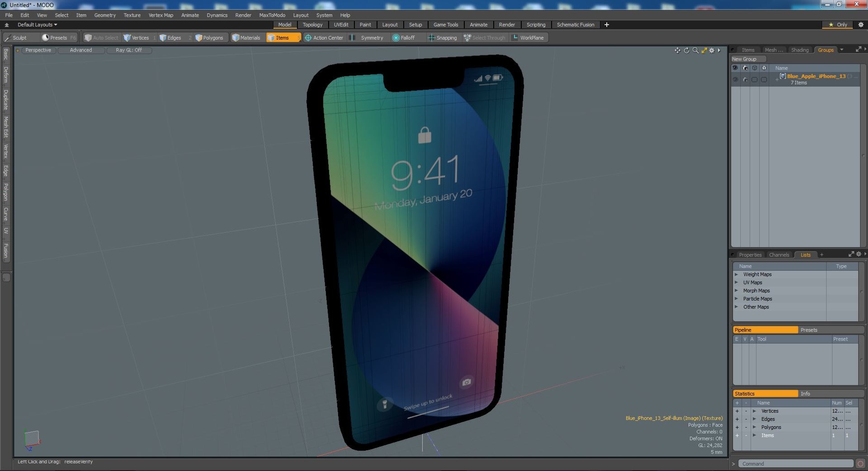This screenshot has width=868, height=471.
Task: Click the Advanced shading style button
Action: tap(81, 50)
